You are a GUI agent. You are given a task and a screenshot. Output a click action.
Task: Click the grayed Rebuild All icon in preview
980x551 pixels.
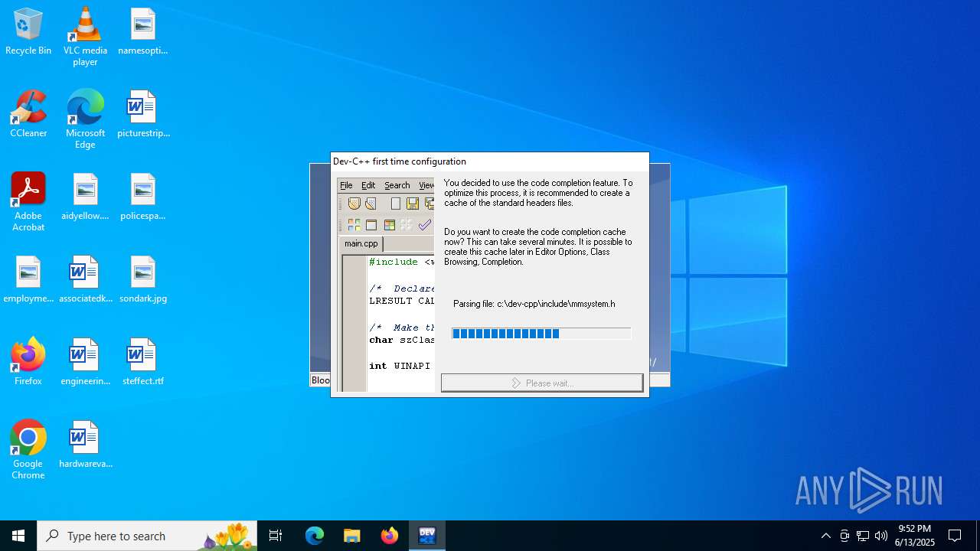407,225
